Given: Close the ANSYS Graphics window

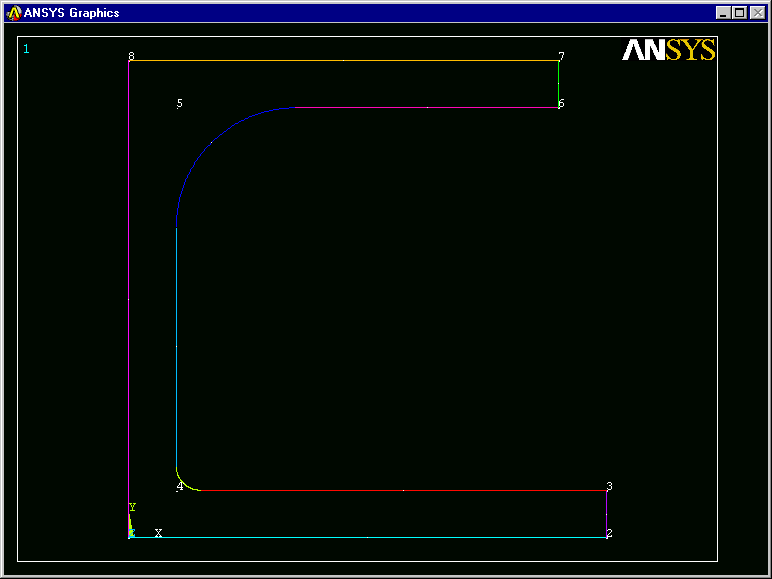Looking at the screenshot, I should click(757, 13).
